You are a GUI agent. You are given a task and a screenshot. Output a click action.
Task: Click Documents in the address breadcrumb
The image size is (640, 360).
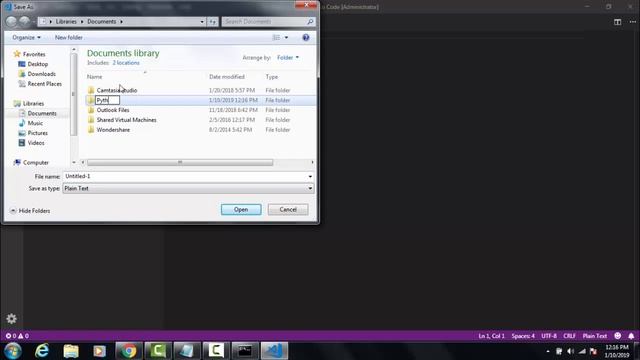[102, 22]
